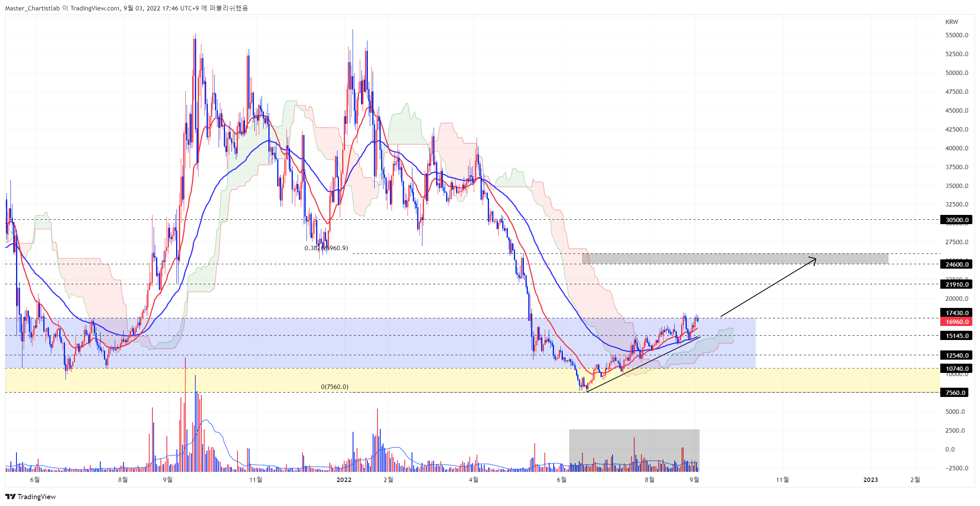Click the 6월 label at far left of time axis
The height and width of the screenshot is (506, 980).
tap(35, 480)
